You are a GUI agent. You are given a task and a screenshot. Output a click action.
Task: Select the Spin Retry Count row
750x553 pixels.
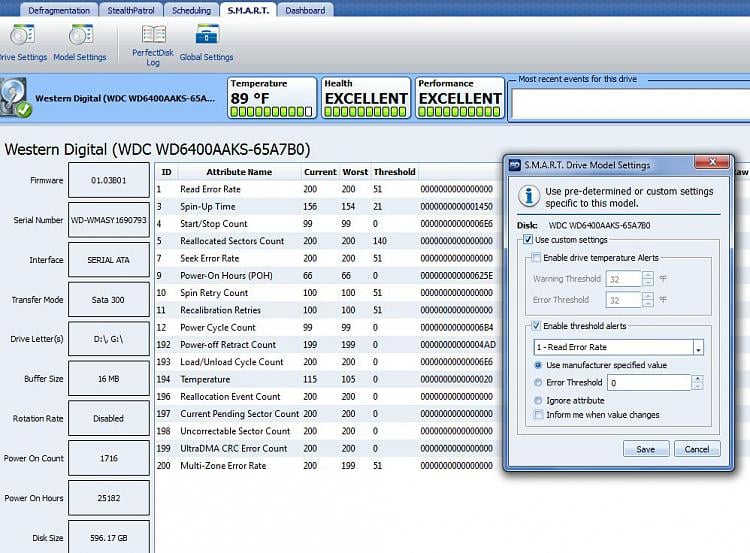tap(328, 293)
